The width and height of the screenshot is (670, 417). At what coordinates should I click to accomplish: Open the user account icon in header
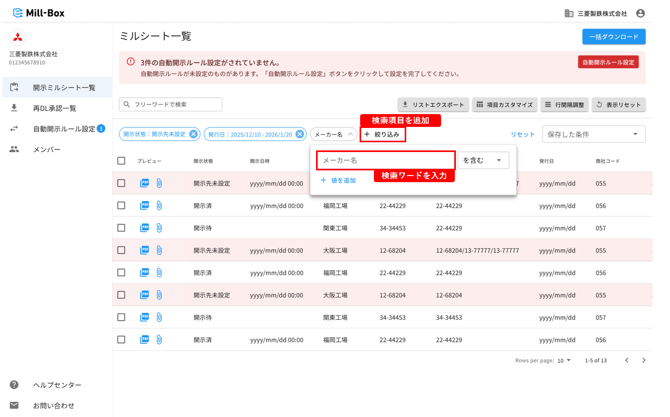(640, 13)
